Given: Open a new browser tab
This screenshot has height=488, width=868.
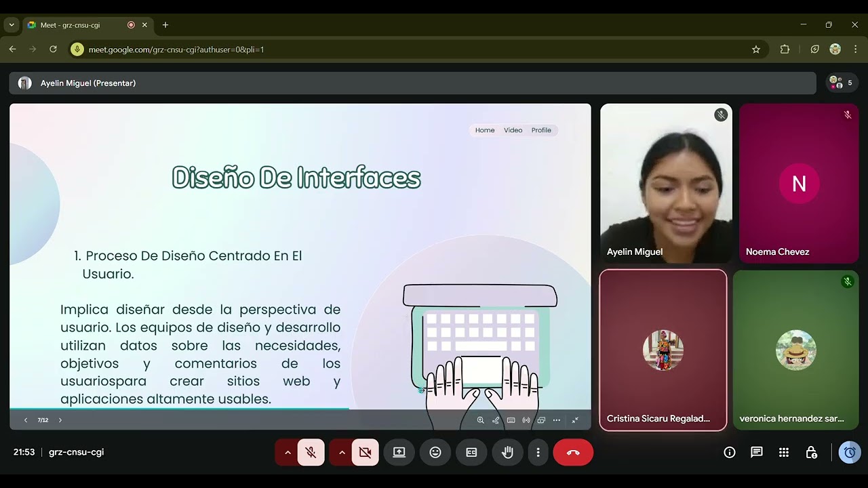Looking at the screenshot, I should click(x=165, y=25).
